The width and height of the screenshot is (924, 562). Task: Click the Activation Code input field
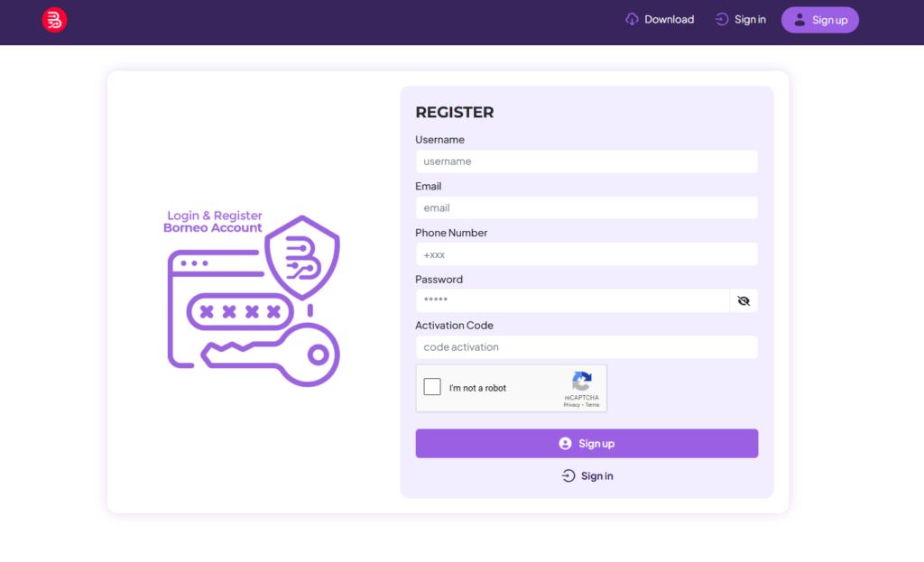pos(587,346)
